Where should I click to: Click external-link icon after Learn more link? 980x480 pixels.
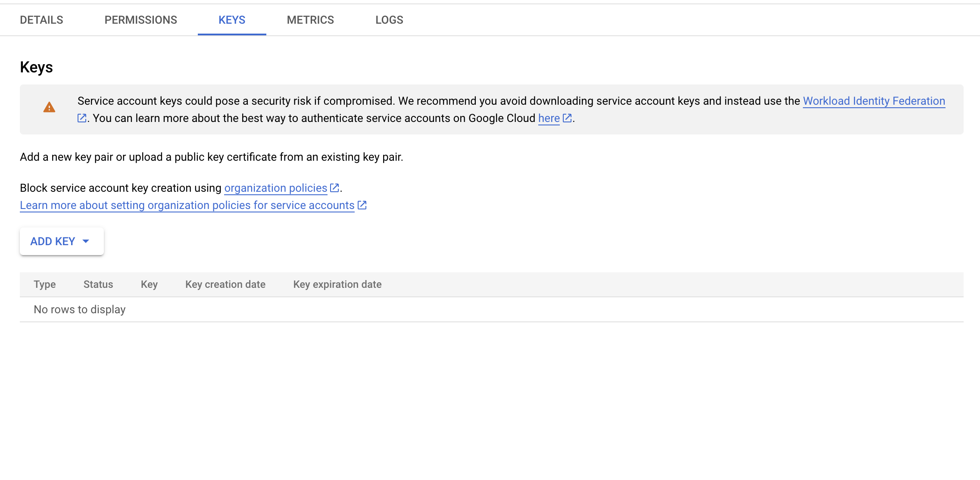tap(362, 205)
